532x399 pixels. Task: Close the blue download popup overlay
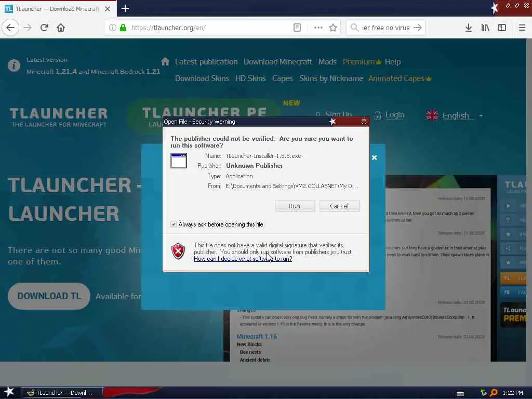tap(374, 157)
